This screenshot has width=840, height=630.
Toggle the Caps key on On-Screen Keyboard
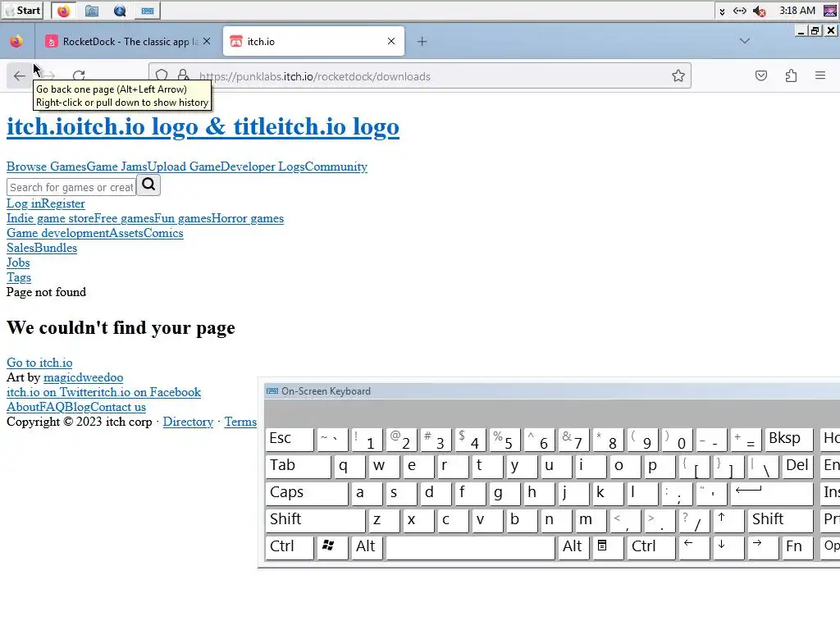(x=307, y=493)
